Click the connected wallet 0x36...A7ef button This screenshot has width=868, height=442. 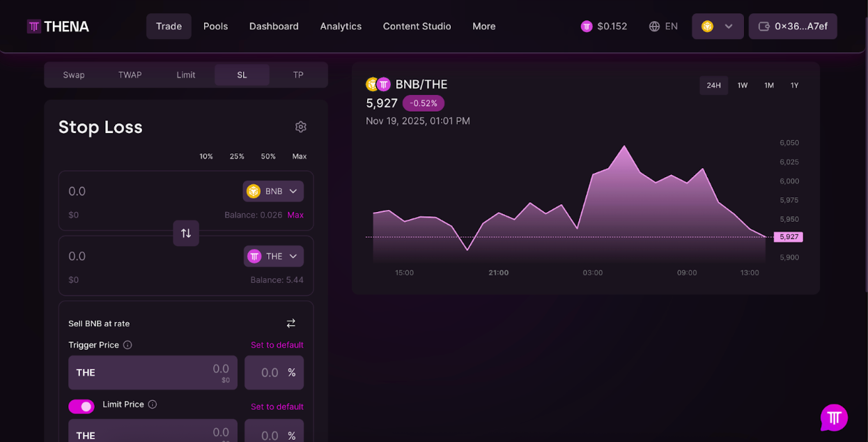pos(793,26)
